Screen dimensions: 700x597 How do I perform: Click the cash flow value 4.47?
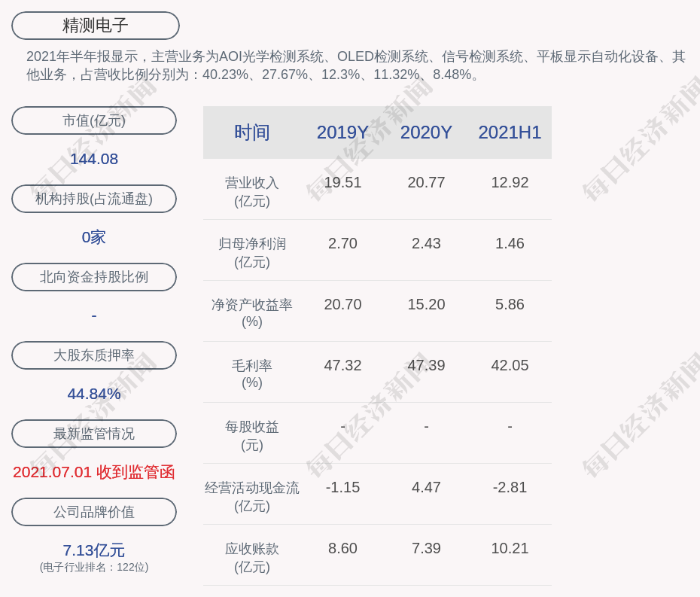[426, 487]
